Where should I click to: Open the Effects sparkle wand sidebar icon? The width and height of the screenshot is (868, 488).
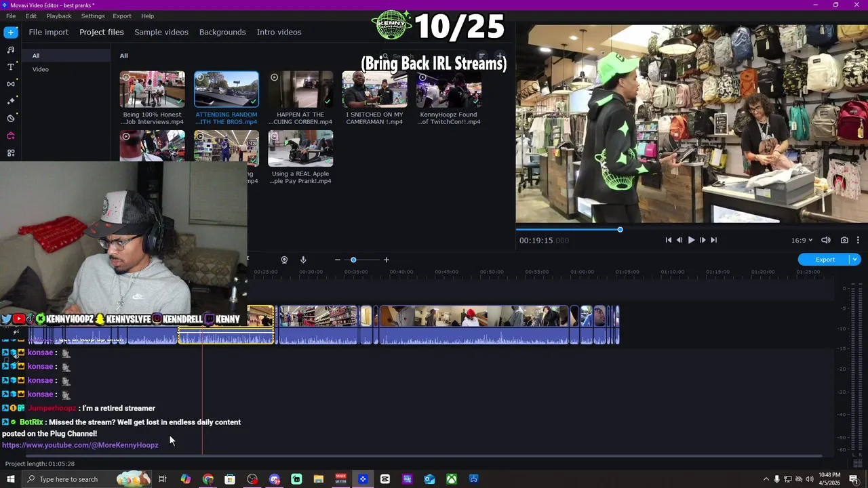pyautogui.click(x=10, y=101)
